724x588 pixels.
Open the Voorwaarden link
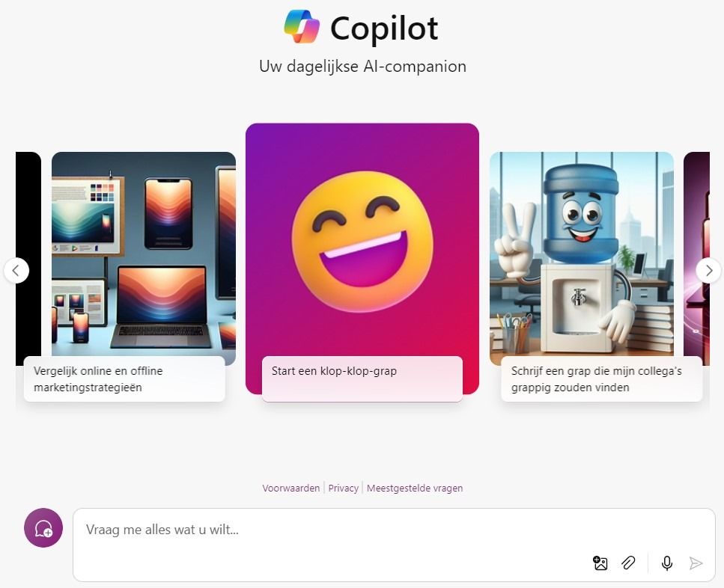[291, 488]
